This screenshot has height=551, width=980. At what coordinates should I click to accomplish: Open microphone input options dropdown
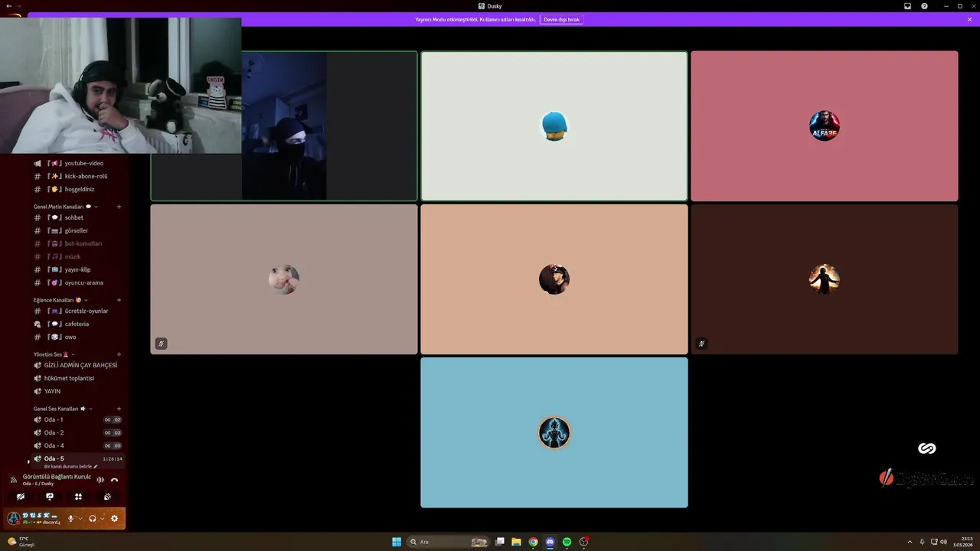tap(80, 518)
